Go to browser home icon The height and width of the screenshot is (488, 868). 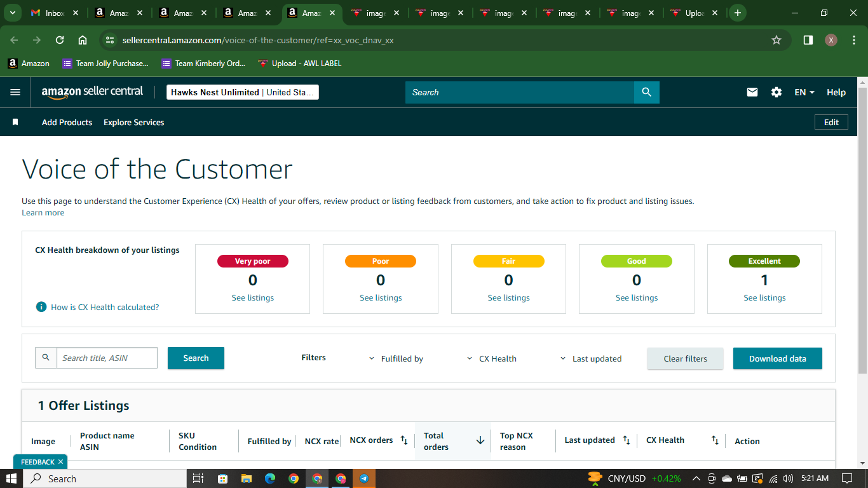[83, 40]
